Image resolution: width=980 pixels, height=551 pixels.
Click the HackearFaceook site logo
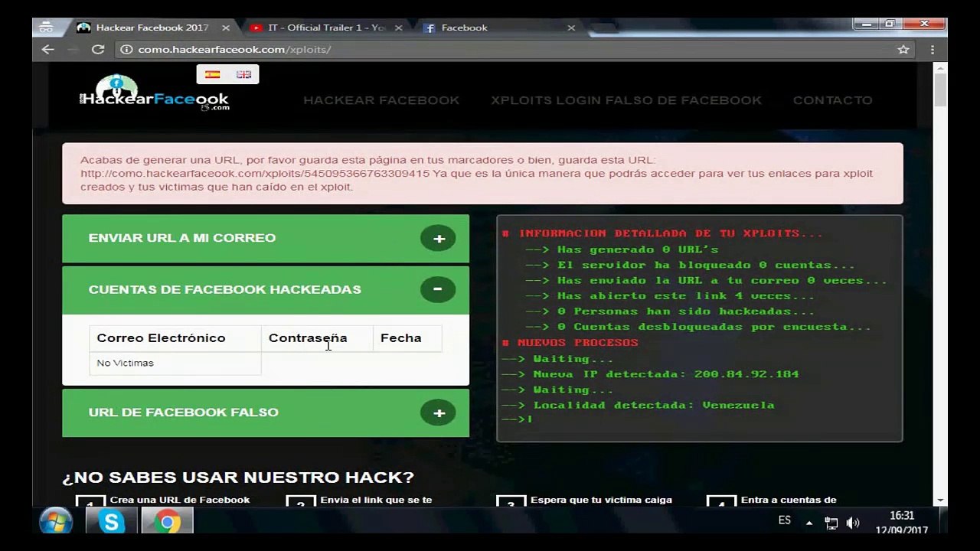point(155,93)
